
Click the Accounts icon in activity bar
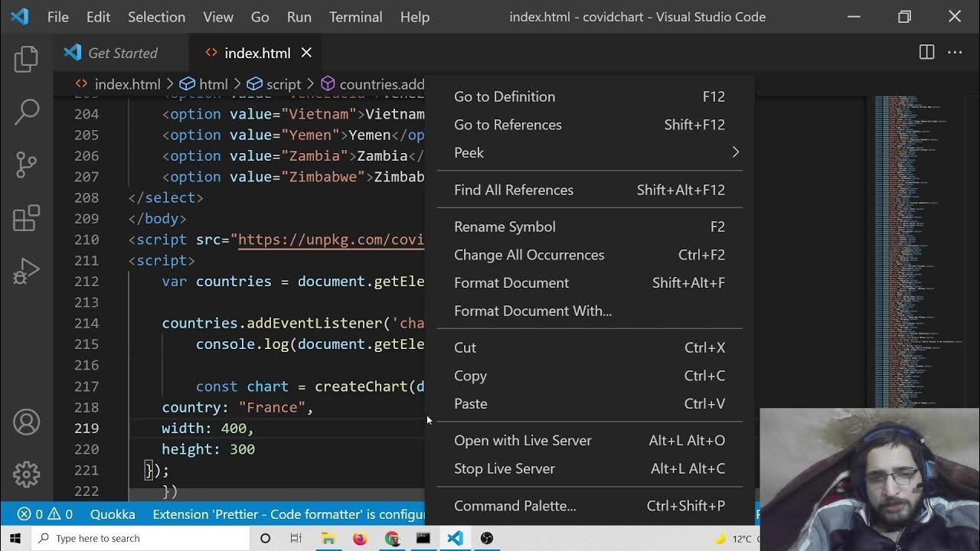pos(26,422)
